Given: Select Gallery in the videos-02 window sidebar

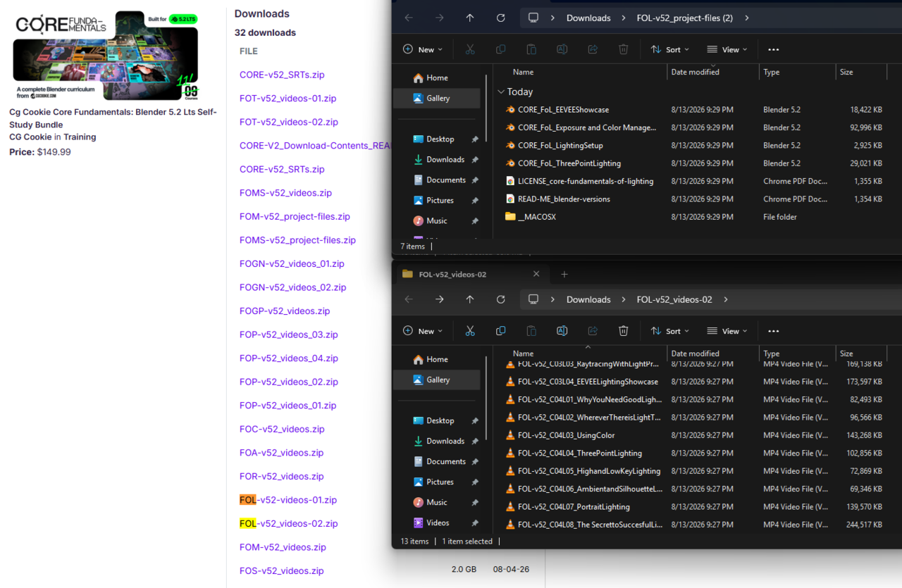Looking at the screenshot, I should click(438, 380).
